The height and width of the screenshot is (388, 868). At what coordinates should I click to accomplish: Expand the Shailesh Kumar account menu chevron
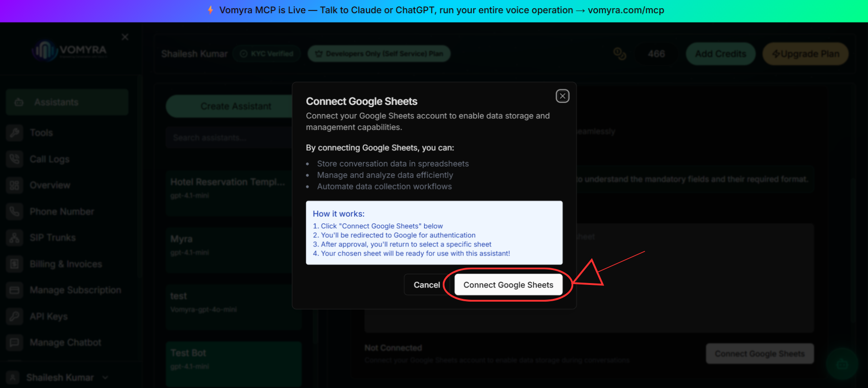pyautogui.click(x=105, y=378)
